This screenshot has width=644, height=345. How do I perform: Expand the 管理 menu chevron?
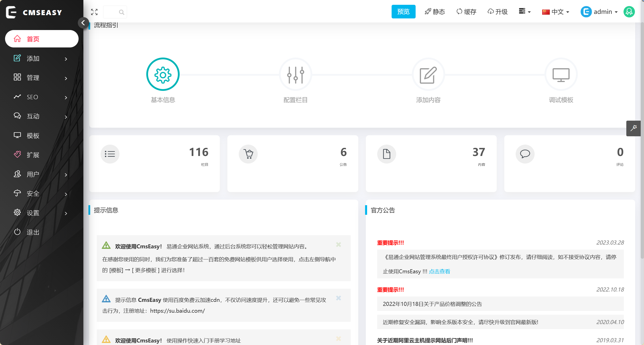coord(66,78)
